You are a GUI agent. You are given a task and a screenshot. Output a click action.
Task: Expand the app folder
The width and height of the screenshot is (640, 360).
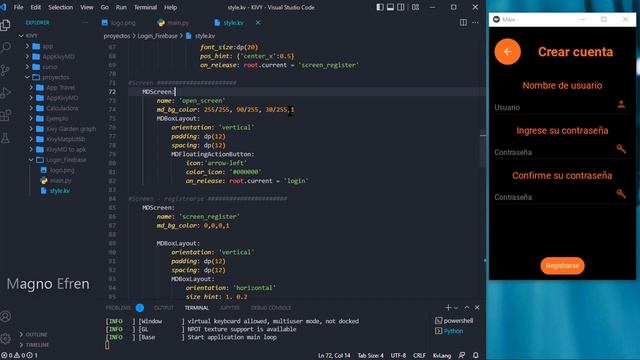click(27, 47)
